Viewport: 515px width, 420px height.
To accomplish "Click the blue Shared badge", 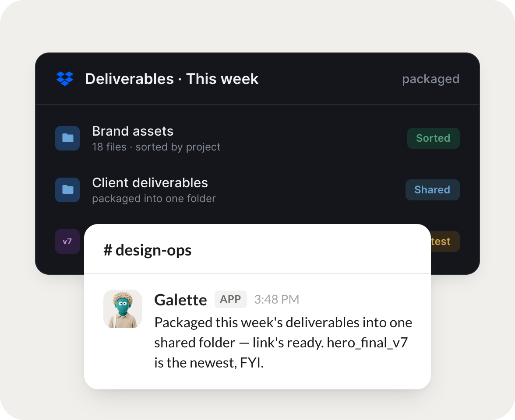I will point(432,190).
